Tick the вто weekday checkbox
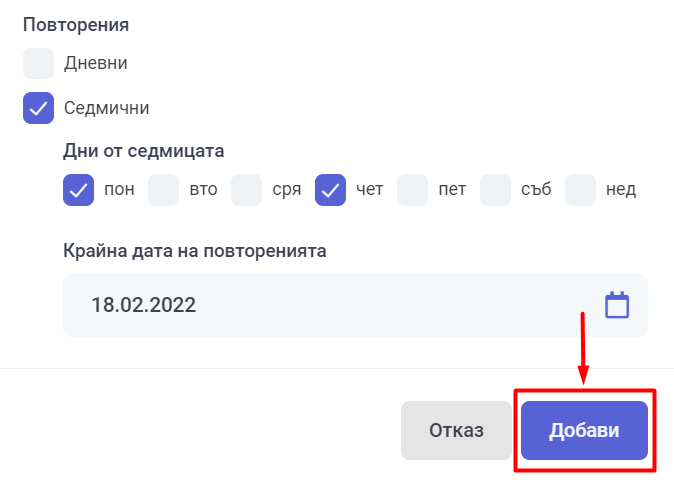This screenshot has width=674, height=482. (163, 190)
